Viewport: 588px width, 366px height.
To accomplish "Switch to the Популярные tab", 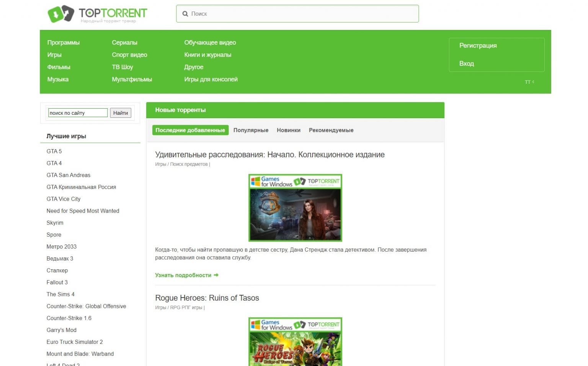I will click(x=251, y=130).
